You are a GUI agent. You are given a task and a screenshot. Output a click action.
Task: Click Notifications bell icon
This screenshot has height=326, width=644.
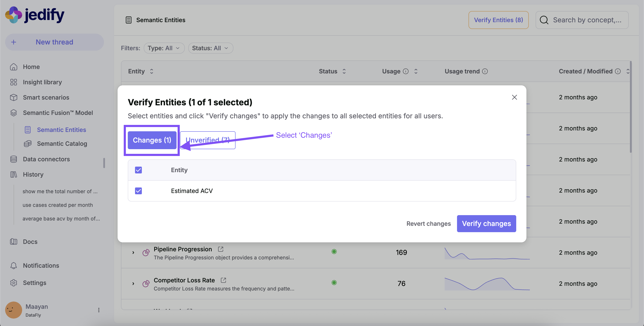(x=13, y=266)
